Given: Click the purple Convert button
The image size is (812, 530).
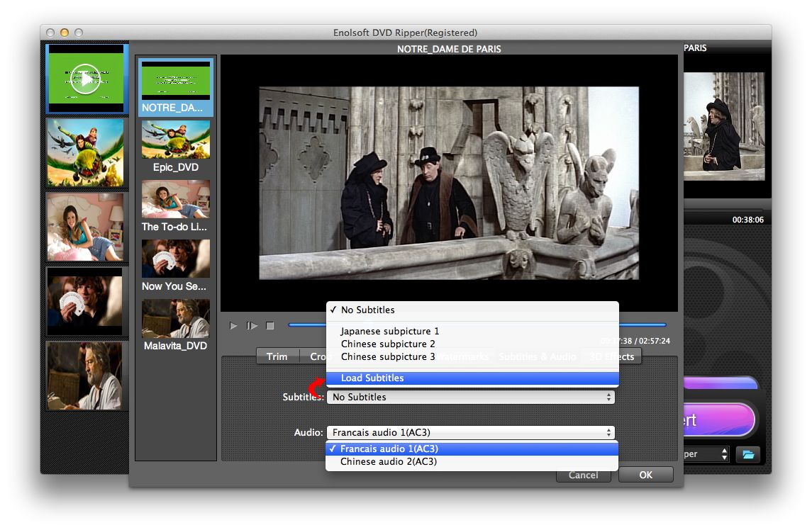Looking at the screenshot, I should tap(718, 419).
